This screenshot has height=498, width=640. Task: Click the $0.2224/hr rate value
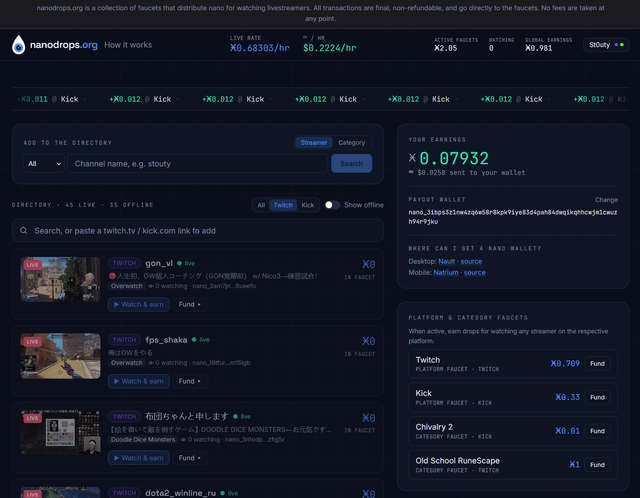[329, 48]
